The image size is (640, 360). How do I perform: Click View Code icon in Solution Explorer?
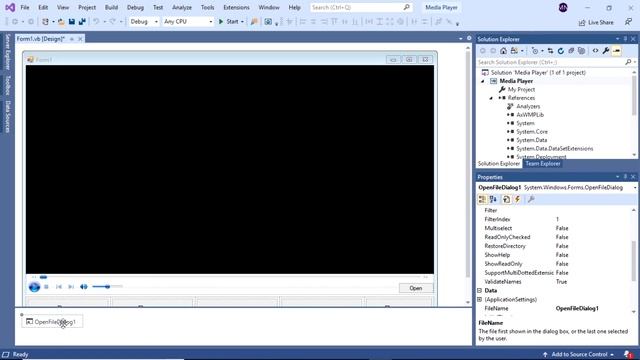point(596,51)
